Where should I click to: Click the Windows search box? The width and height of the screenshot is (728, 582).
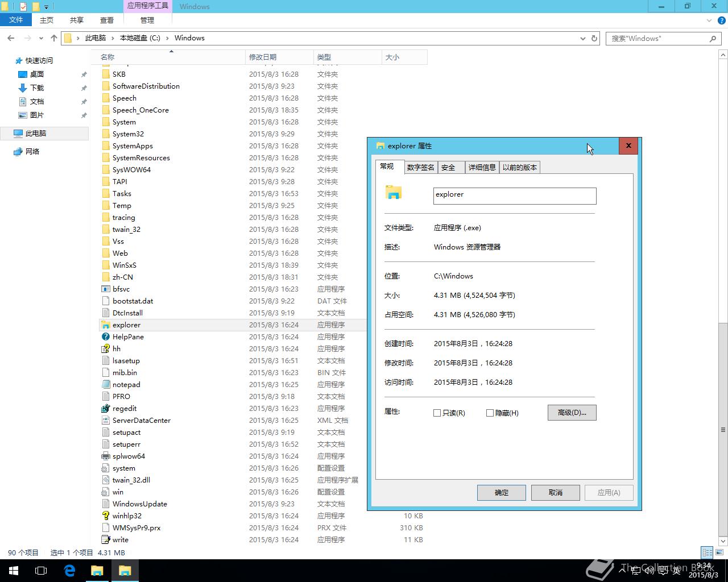tap(663, 39)
